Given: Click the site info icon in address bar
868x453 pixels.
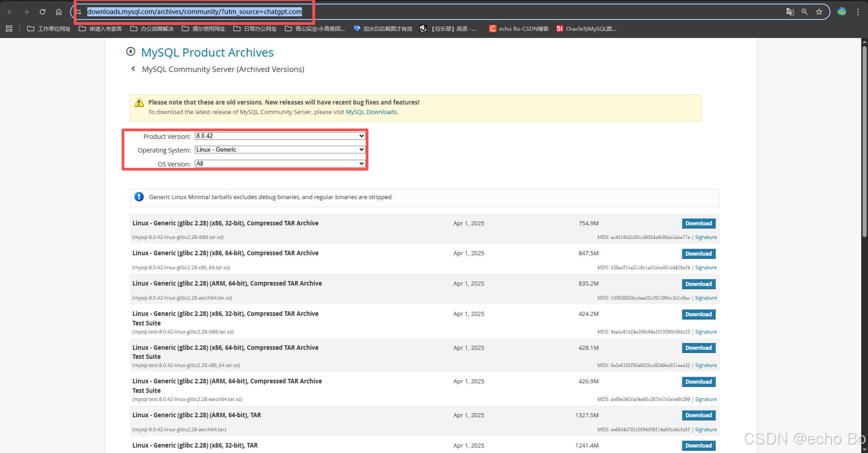Looking at the screenshot, I should point(79,12).
